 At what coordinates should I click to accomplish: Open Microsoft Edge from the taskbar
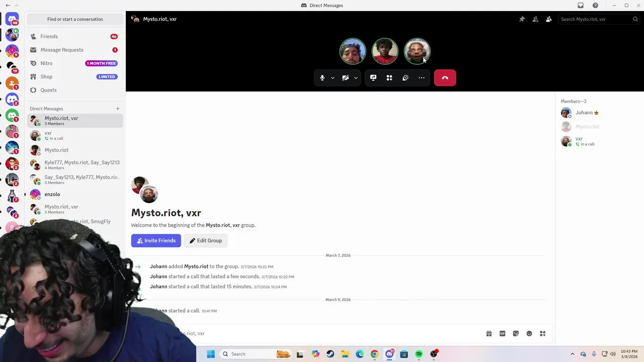360,354
